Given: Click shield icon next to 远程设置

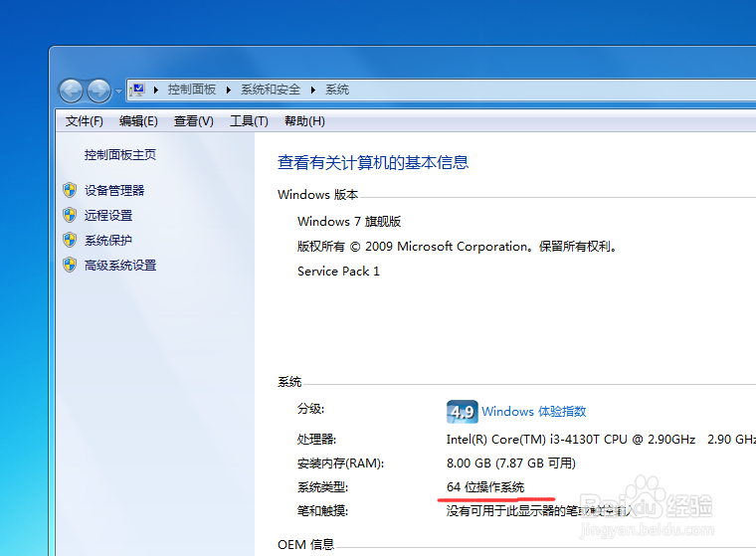Looking at the screenshot, I should [x=70, y=215].
